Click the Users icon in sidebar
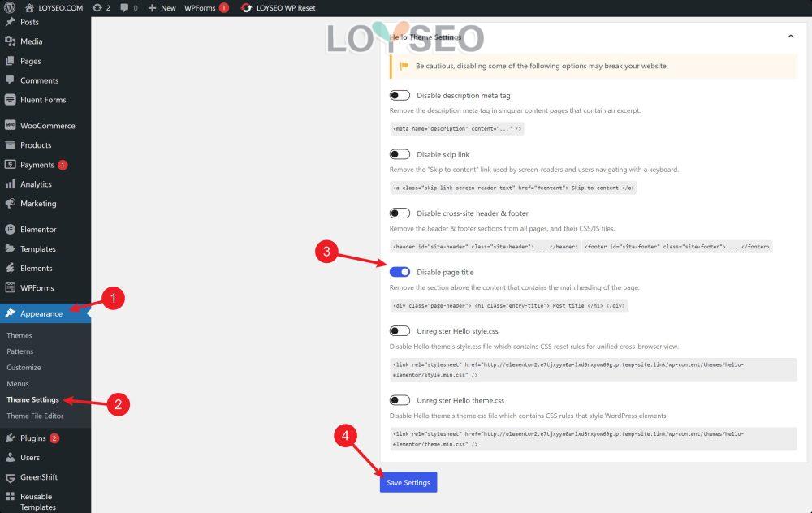 (10, 458)
